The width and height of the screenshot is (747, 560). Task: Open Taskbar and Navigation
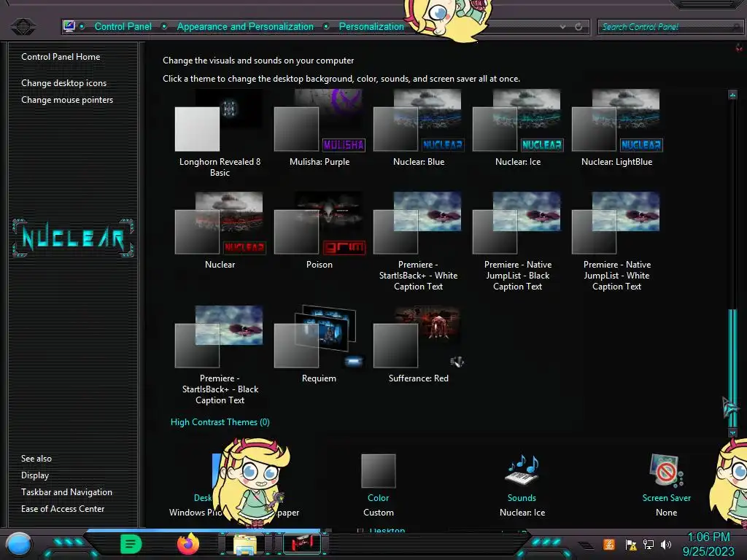(66, 492)
